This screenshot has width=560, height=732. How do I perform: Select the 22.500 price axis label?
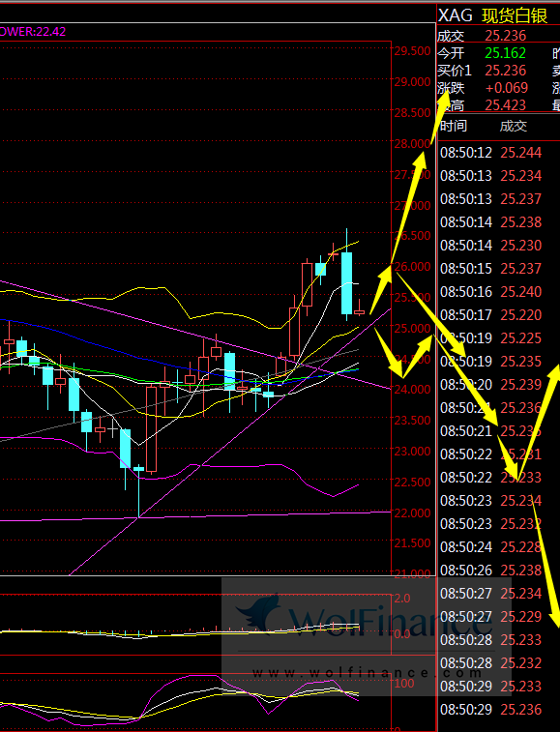coord(412,482)
